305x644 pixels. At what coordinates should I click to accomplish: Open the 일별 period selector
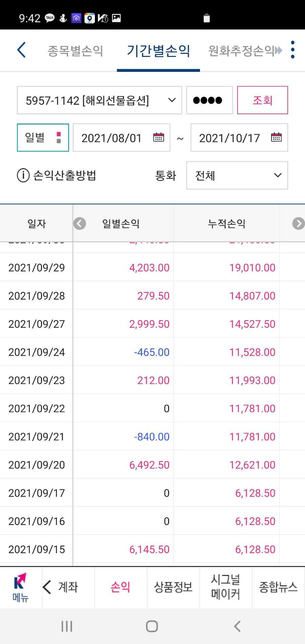(x=43, y=138)
